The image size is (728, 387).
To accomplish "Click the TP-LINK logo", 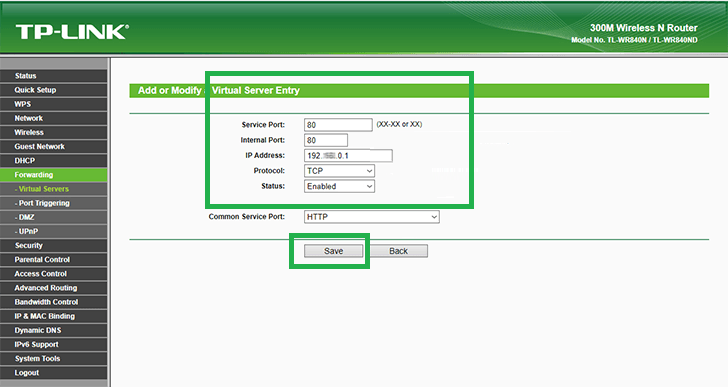I will 72,32.
